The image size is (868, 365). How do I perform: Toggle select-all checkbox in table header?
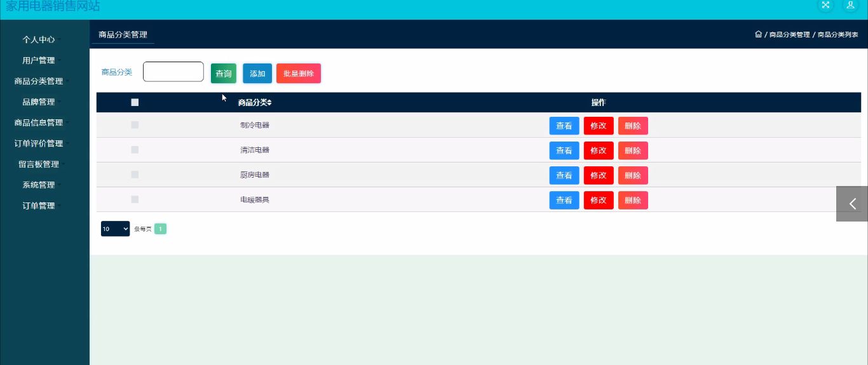(x=135, y=102)
